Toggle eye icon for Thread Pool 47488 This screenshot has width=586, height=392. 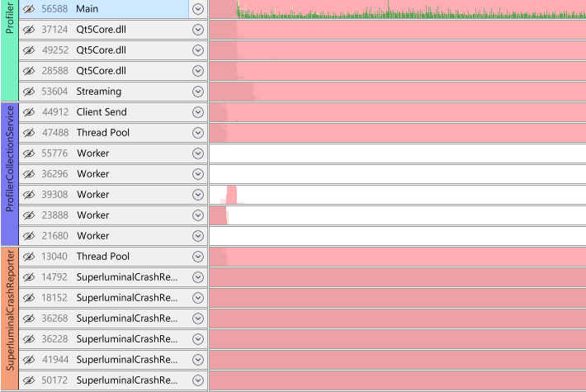click(28, 133)
